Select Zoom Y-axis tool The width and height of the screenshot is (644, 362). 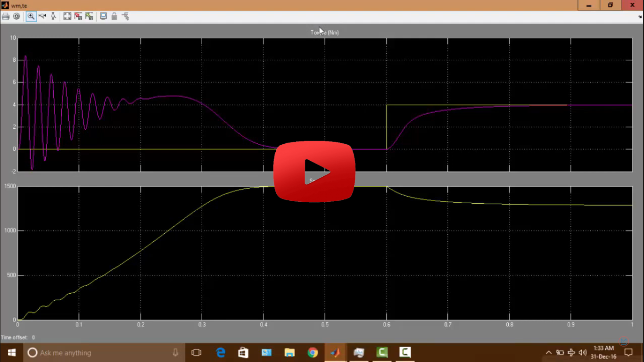pos(53,16)
